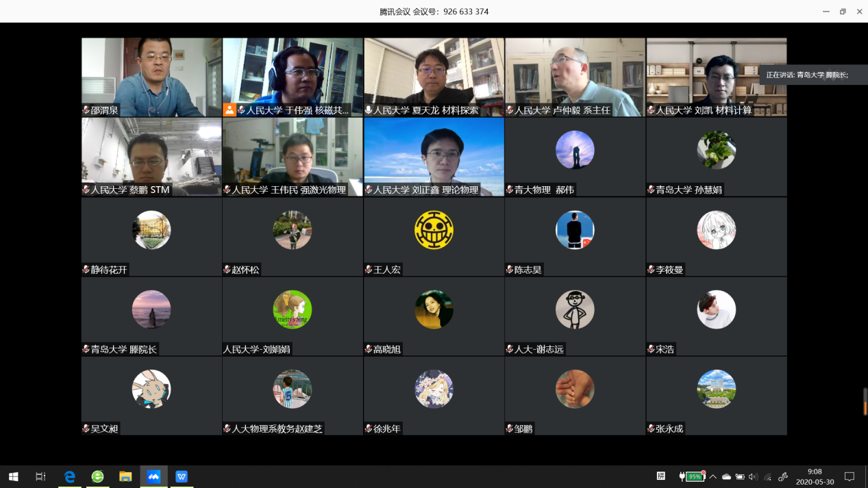Click the microphone icon on 夏天龙's tile
This screenshot has height=488, width=868.
pos(369,110)
